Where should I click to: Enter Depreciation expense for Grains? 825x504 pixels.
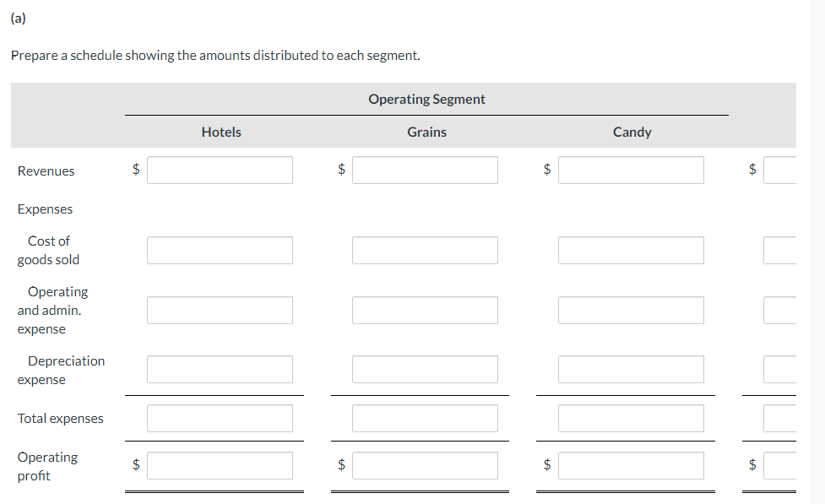click(x=425, y=369)
